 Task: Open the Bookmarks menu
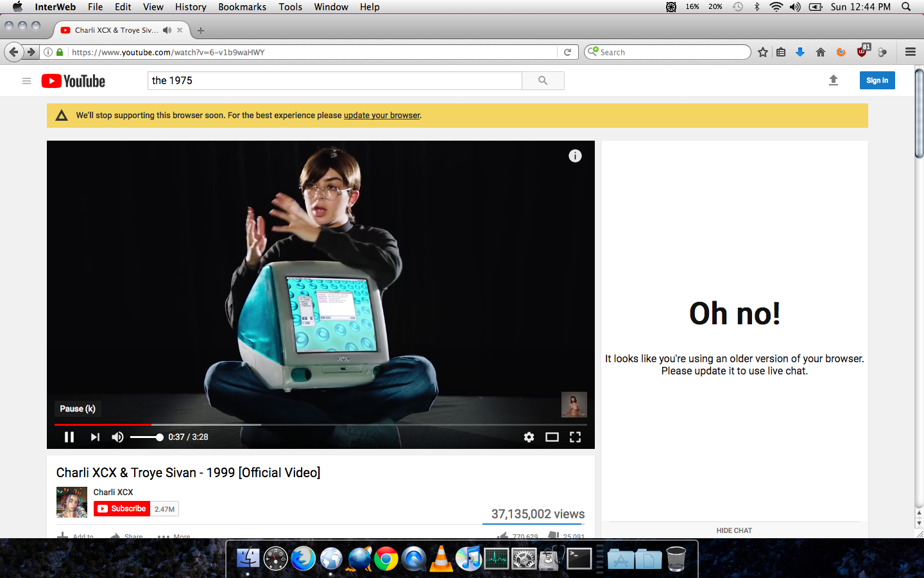click(242, 6)
